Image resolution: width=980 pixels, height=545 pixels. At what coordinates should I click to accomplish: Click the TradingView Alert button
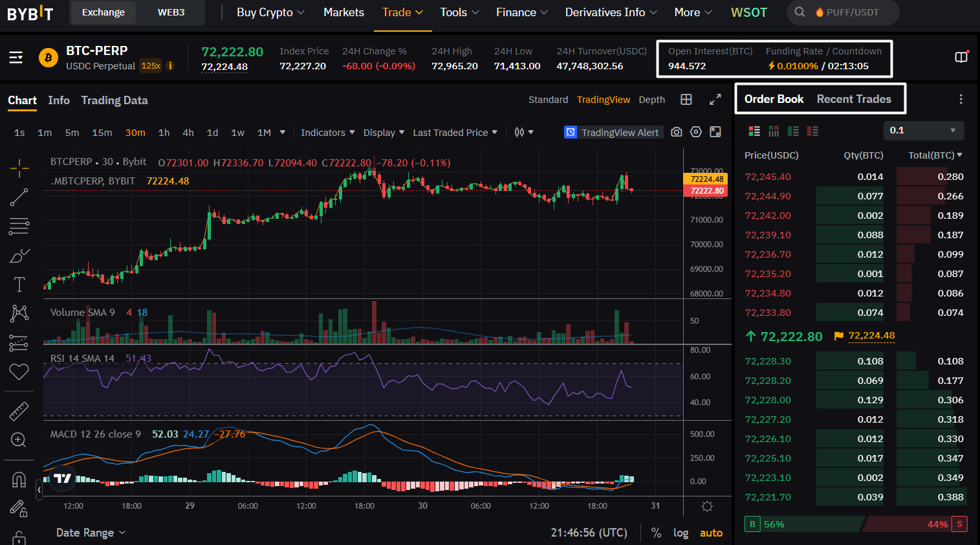(x=612, y=132)
